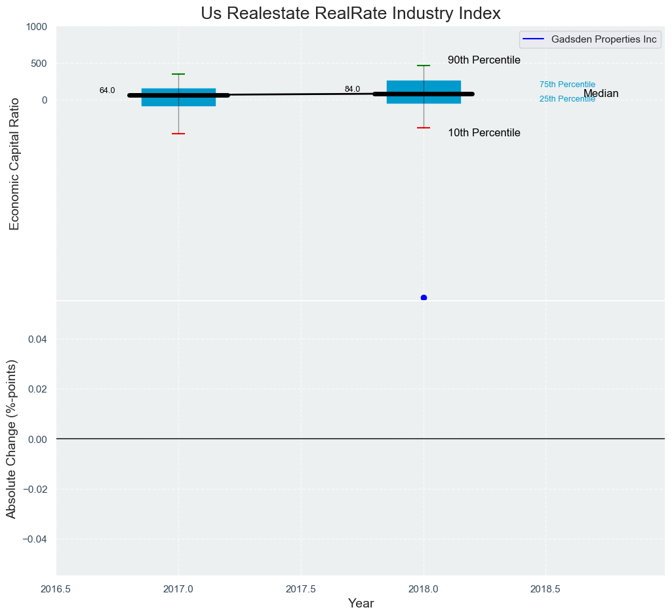Image resolution: width=672 pixels, height=616 pixels.
Task: Click the 10th Percentile annotation text
Action: 484,133
